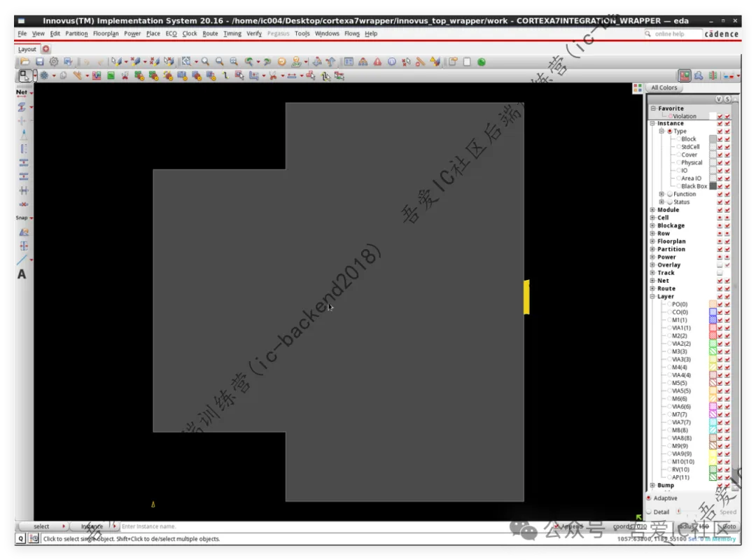The image size is (756, 560).
Task: Click the amoeba view people icon
Action: [x=699, y=76]
